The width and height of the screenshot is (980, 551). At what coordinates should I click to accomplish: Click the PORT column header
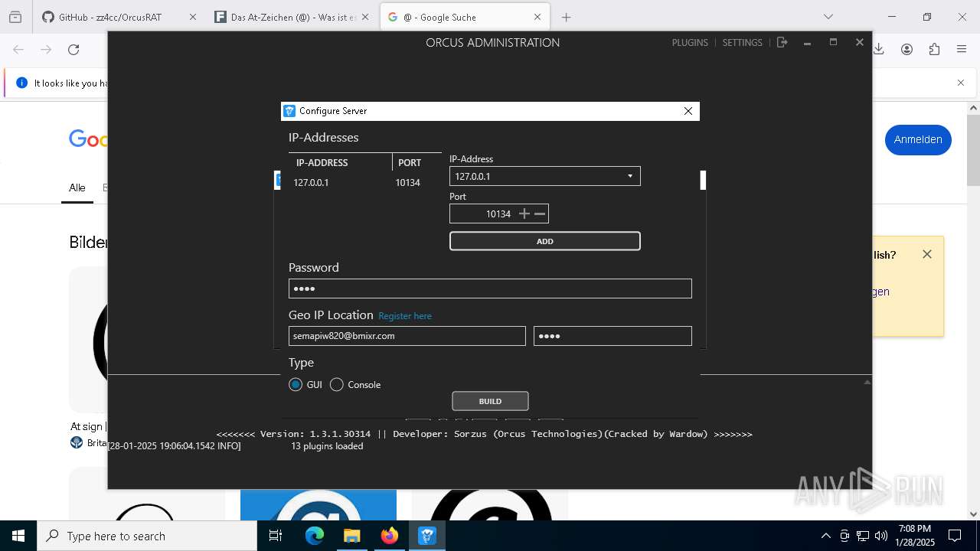pyautogui.click(x=417, y=163)
